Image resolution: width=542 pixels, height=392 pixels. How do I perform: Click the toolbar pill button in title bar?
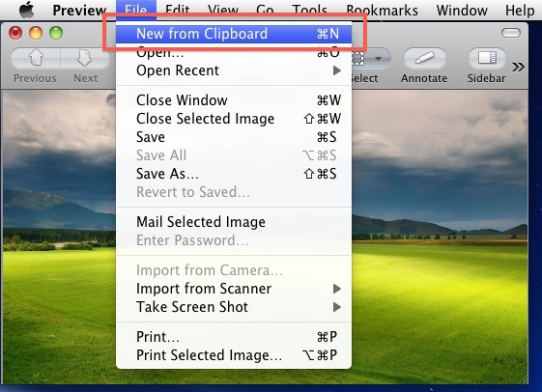[x=511, y=33]
